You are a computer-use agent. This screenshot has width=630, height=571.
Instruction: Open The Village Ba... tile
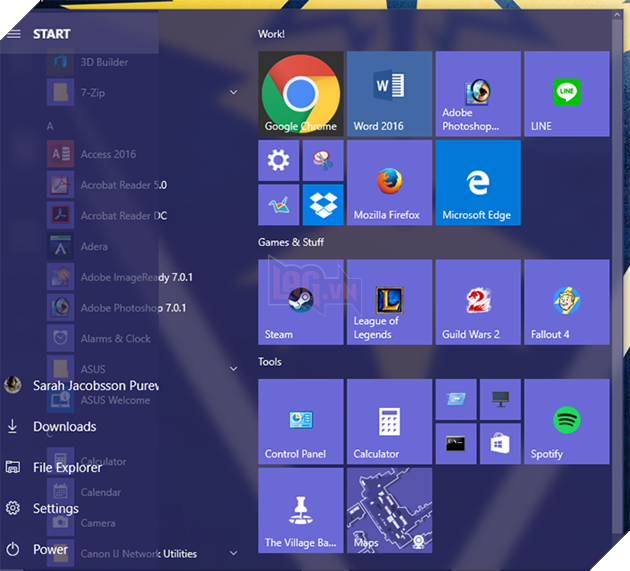point(301,510)
